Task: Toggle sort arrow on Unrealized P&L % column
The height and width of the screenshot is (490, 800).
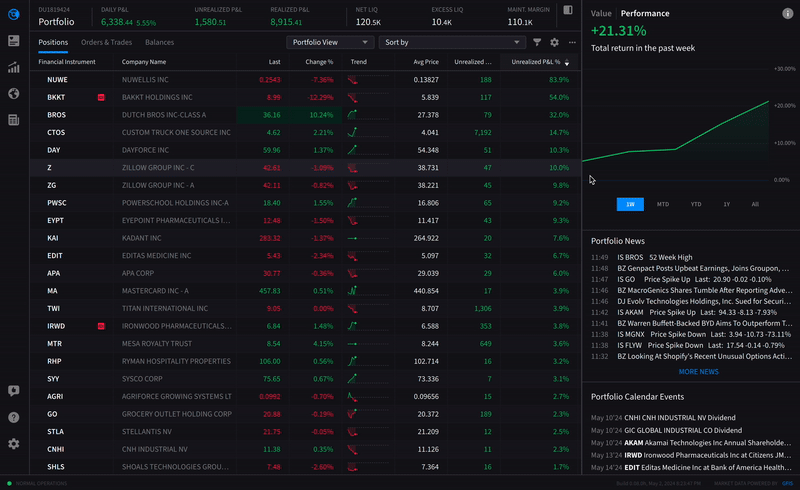Action: click(x=567, y=62)
